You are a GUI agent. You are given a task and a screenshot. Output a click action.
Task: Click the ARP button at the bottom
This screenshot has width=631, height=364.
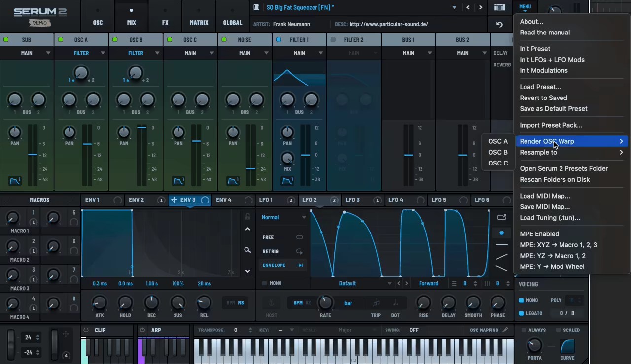[156, 330]
